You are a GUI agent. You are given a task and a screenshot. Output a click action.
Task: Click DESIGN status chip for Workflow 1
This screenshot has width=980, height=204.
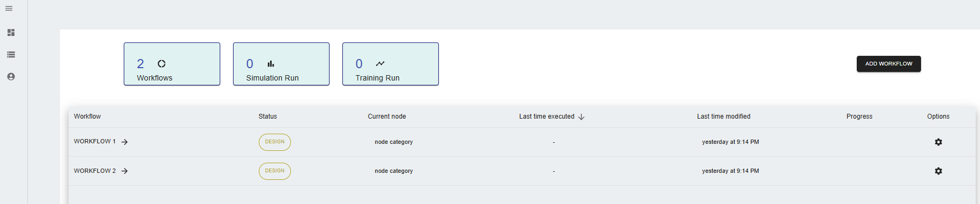[274, 142]
